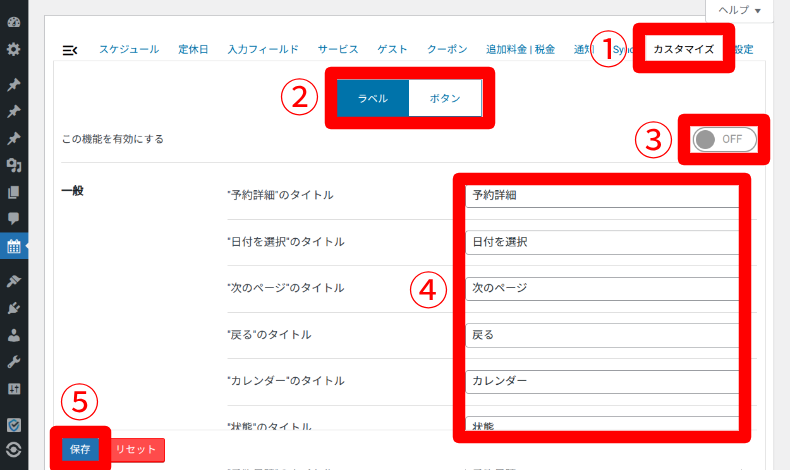Click the 一般 section heading
This screenshot has height=470, width=790.
(72, 191)
